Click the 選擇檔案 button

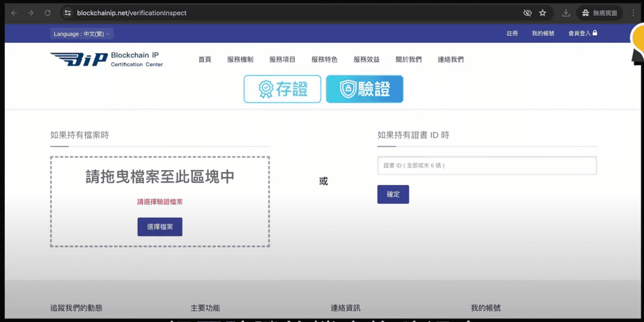tap(160, 227)
